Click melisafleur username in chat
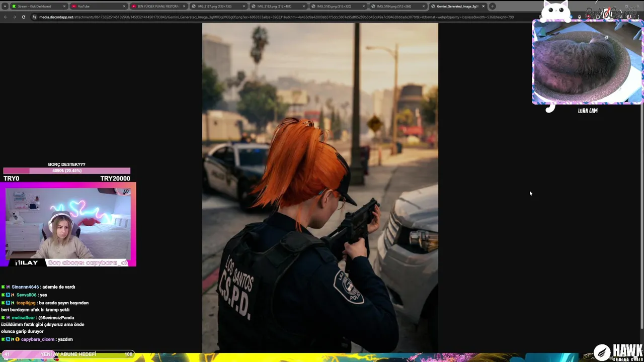This screenshot has height=362, width=644. pyautogui.click(x=24, y=318)
